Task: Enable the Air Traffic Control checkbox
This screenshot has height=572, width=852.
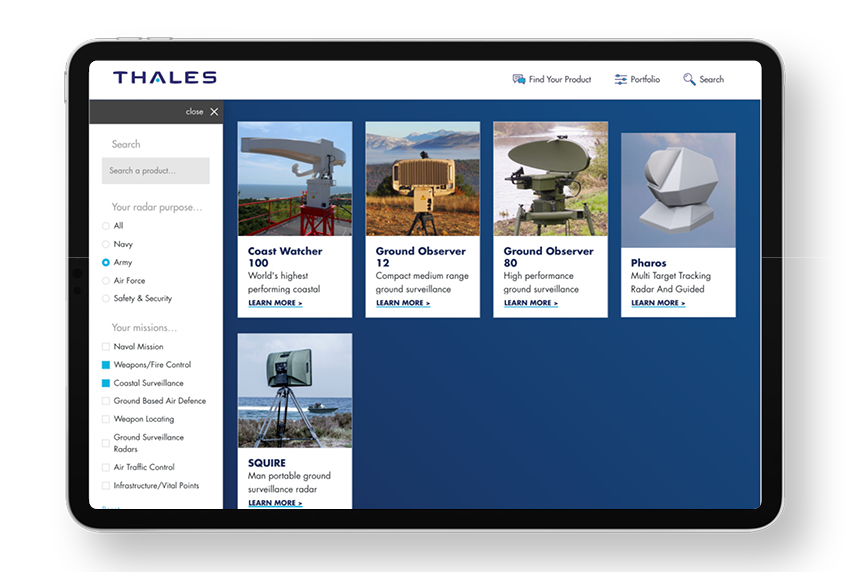Action: [106, 467]
